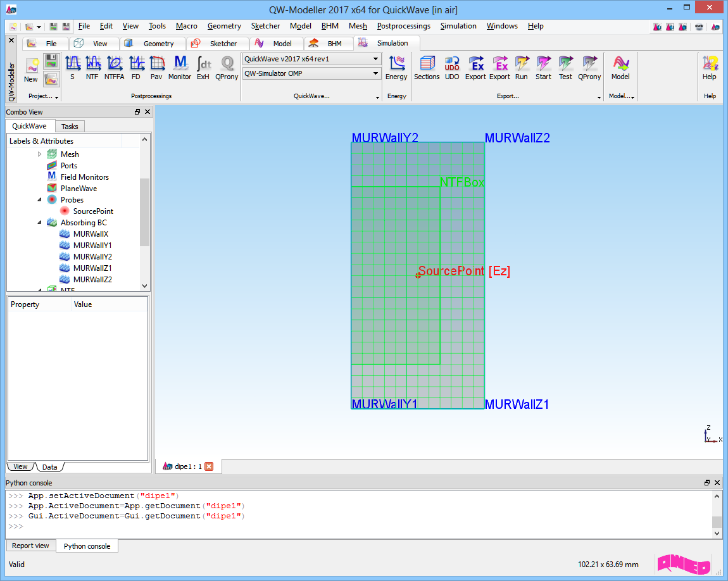Expand the Mesh tree node
The image size is (728, 581).
point(39,154)
